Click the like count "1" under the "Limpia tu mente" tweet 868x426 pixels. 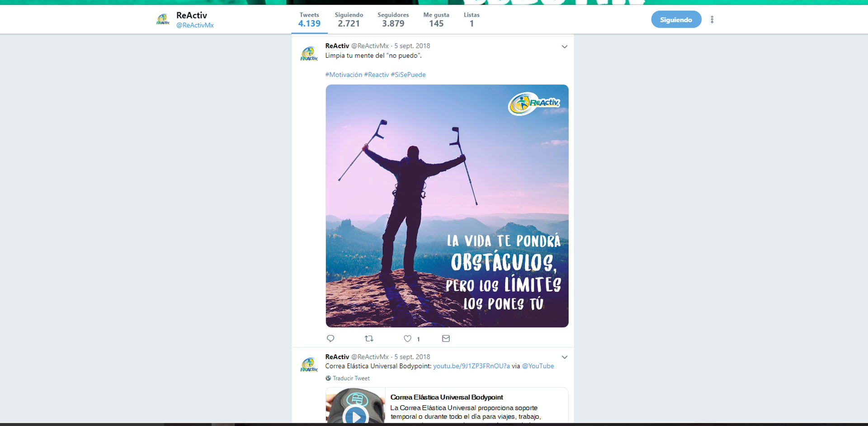tap(418, 339)
